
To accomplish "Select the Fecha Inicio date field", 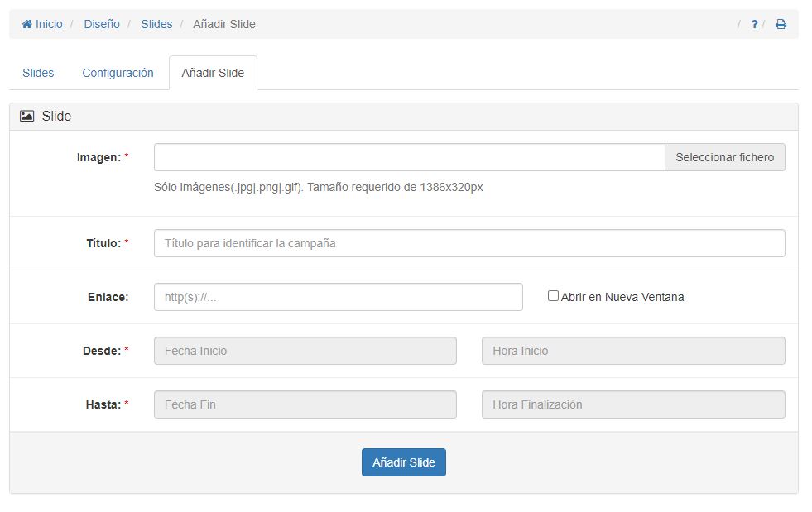I will (305, 350).
